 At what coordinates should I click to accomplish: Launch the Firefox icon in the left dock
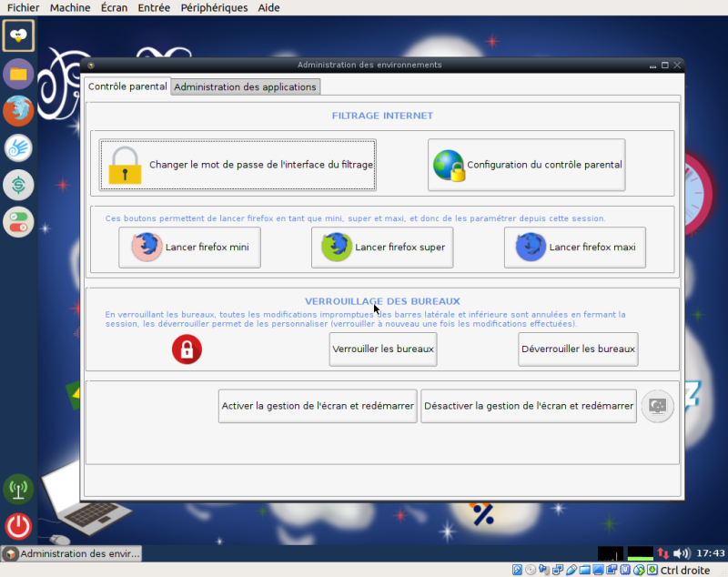point(18,110)
